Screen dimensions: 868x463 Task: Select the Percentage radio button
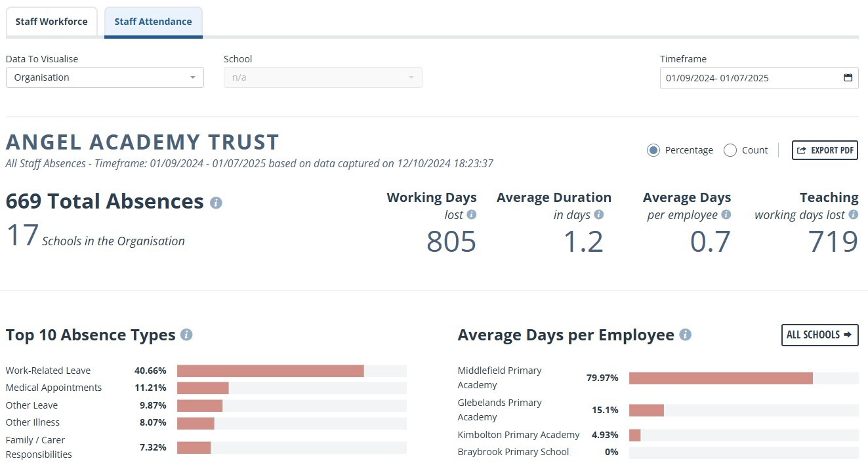(653, 150)
